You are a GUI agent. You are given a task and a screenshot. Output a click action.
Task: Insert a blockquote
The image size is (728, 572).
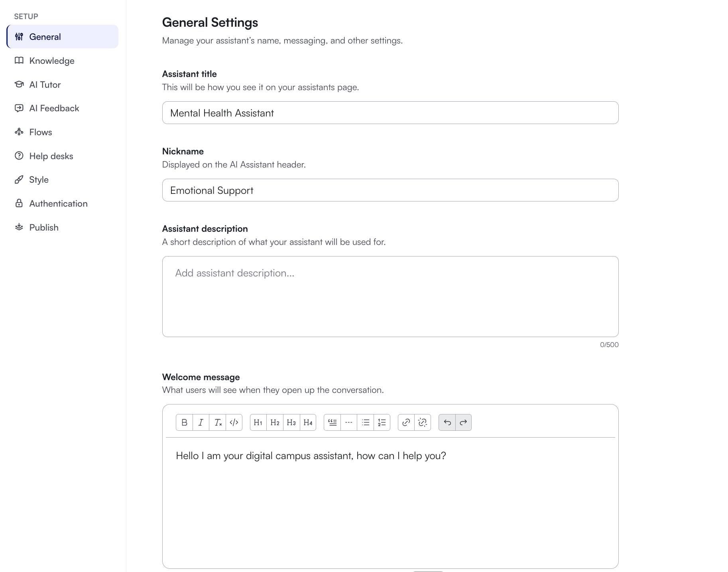[x=333, y=422]
